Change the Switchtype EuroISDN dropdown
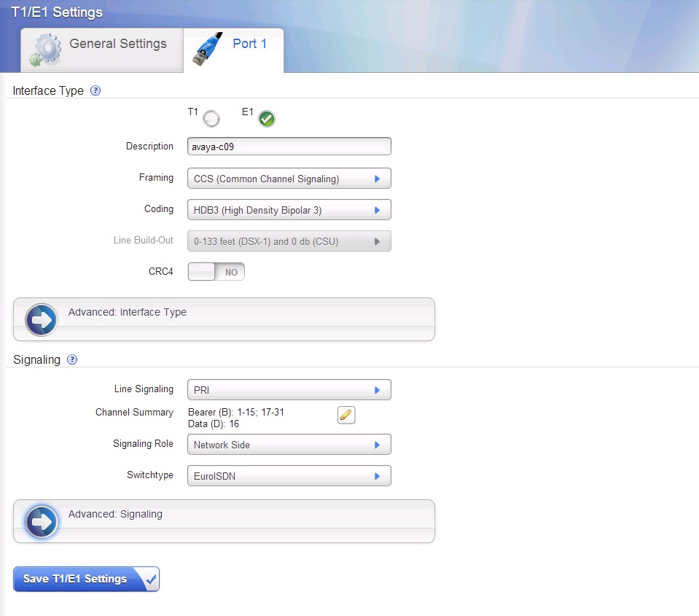699x616 pixels. [289, 476]
